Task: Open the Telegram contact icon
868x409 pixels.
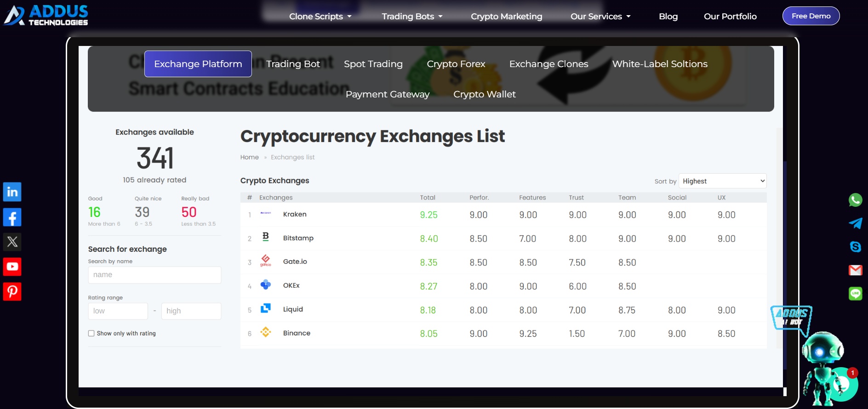Action: [855, 223]
